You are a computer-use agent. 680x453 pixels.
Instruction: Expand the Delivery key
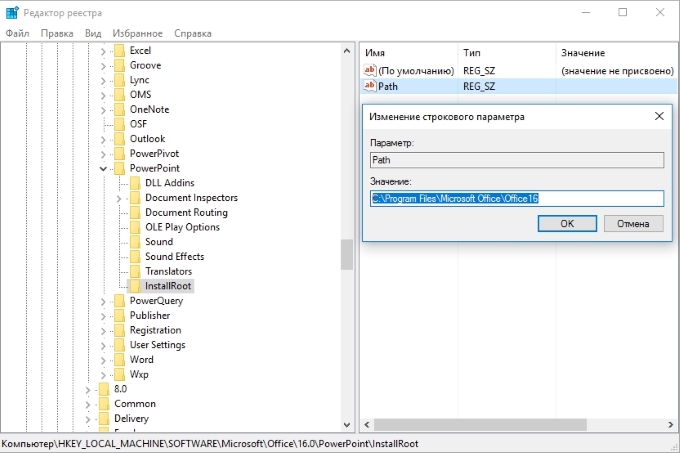click(x=88, y=419)
